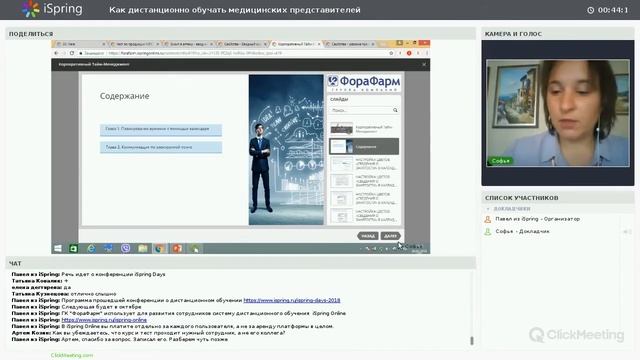Close the active browser tab
This screenshot has height=360, width=640.
(x=318, y=44)
